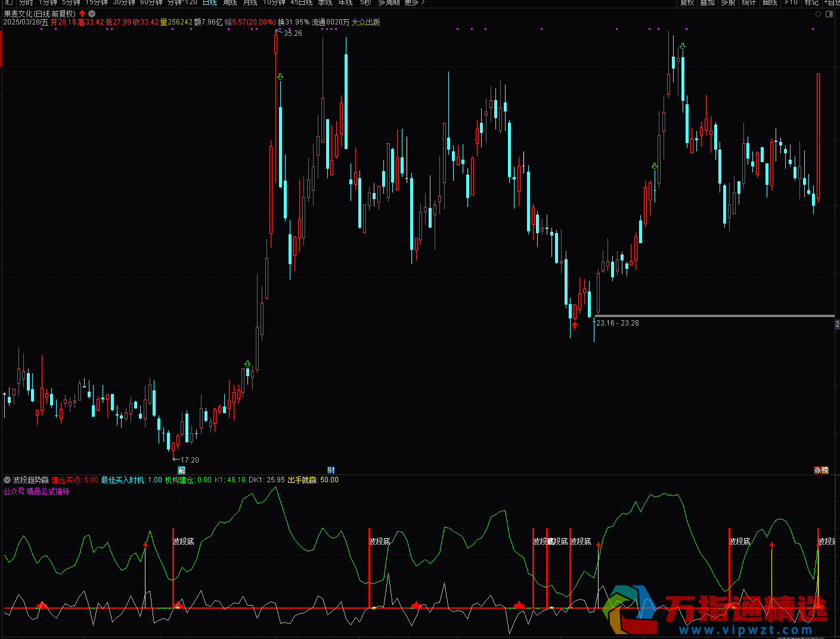Open the 复权 adjustment menu
Viewport: 840px width, 639px height.
[687, 2]
